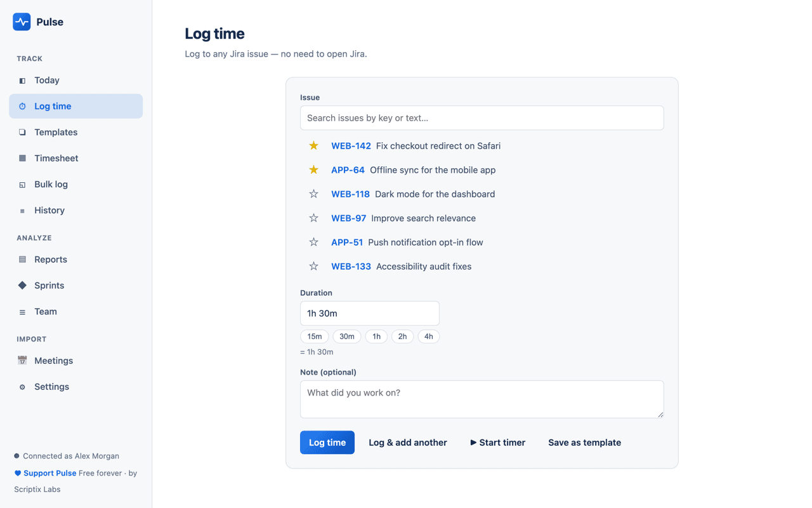
Task: Star the APP-51 issue
Action: [313, 243]
